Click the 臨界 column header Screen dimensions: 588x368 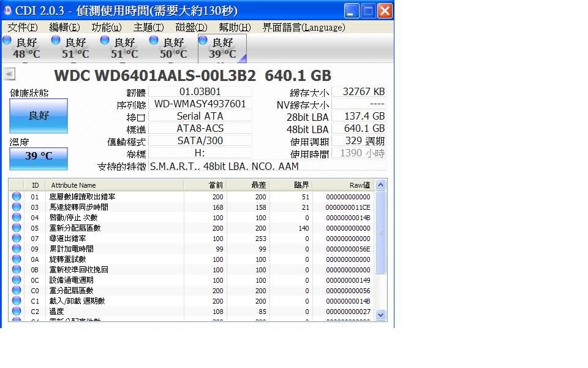(x=290, y=185)
